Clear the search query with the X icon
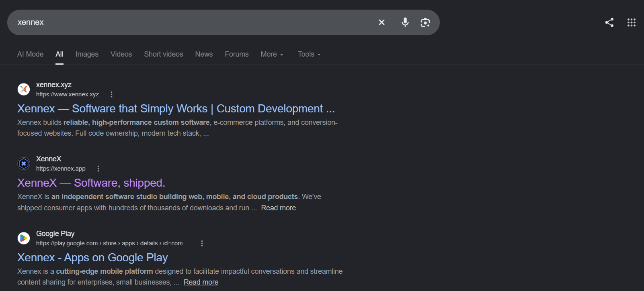This screenshot has height=291, width=644. tap(381, 22)
